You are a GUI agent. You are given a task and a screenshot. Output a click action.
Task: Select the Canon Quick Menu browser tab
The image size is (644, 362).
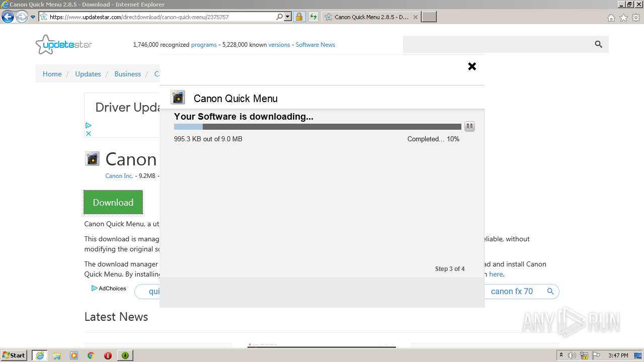point(370,17)
